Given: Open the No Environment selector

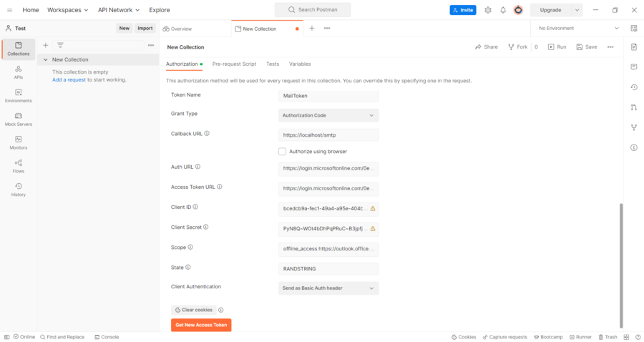Looking at the screenshot, I should point(578,29).
